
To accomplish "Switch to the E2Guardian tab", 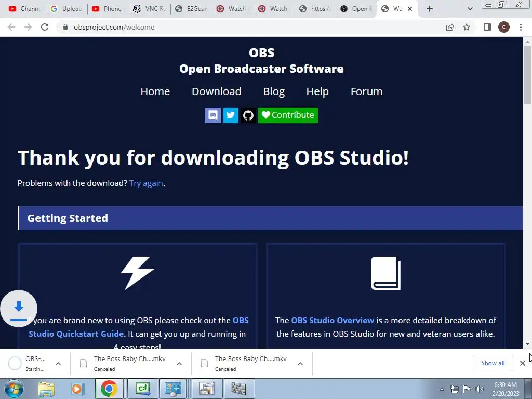I will pyautogui.click(x=191, y=9).
